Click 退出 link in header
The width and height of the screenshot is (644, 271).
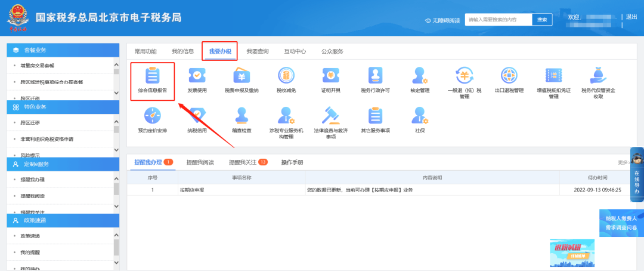[631, 17]
